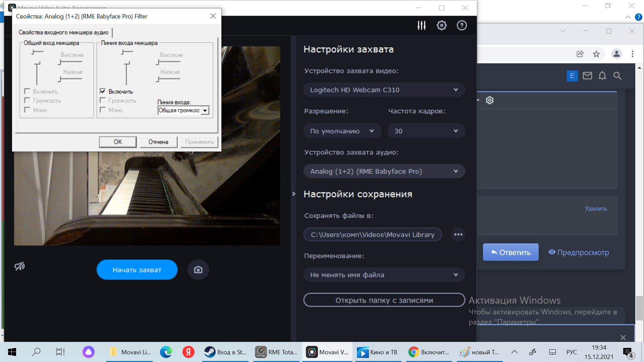The width and height of the screenshot is (644, 362).
Task: Click the help question mark icon
Action: point(462,25)
